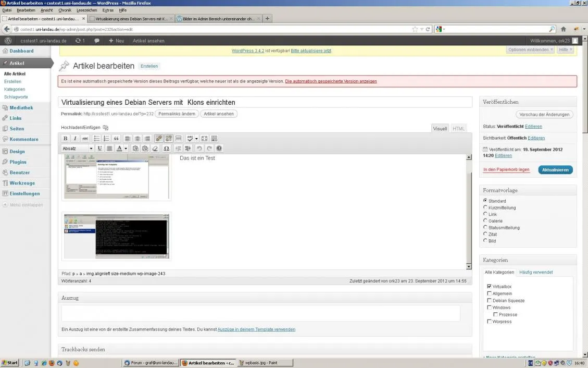The width and height of the screenshot is (588, 368).
Task: Switch to fullscreen writing mode
Action: click(204, 139)
